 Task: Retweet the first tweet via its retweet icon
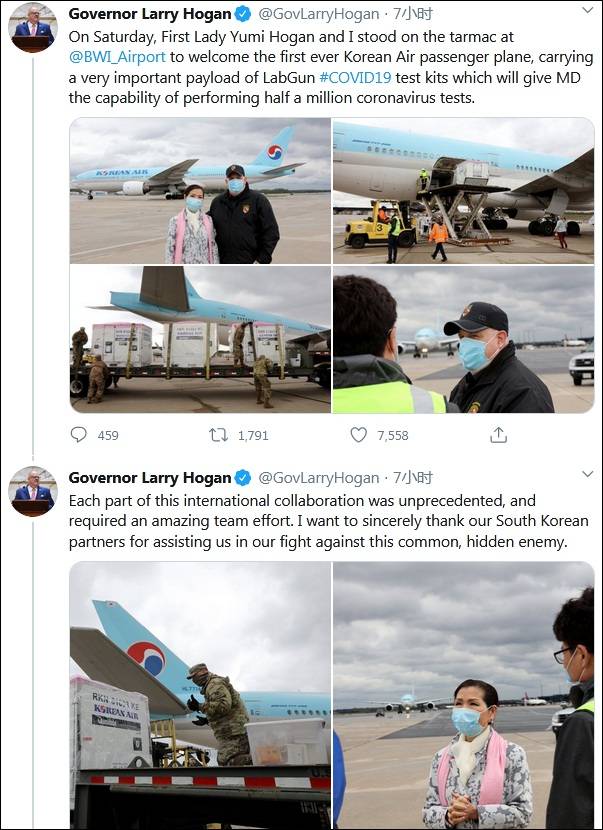[x=218, y=435]
